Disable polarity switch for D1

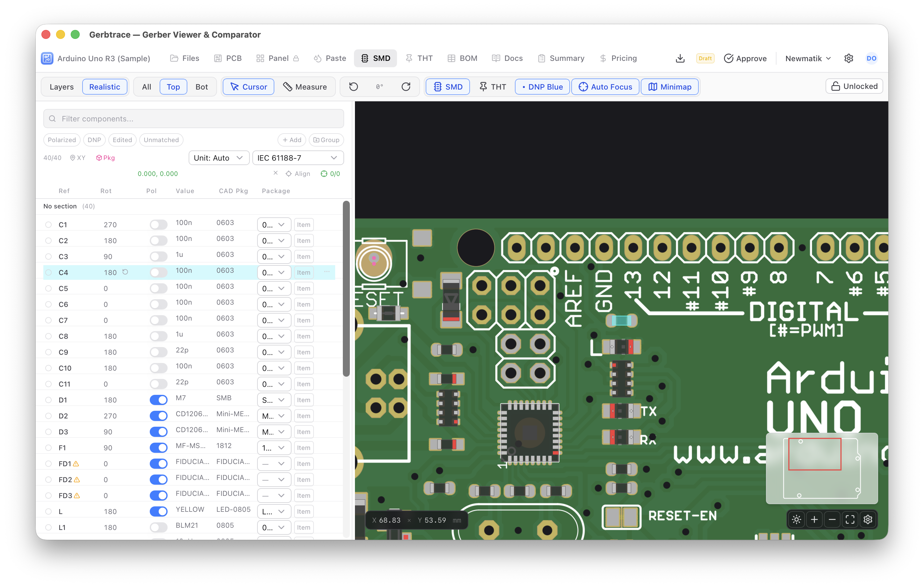pos(158,400)
